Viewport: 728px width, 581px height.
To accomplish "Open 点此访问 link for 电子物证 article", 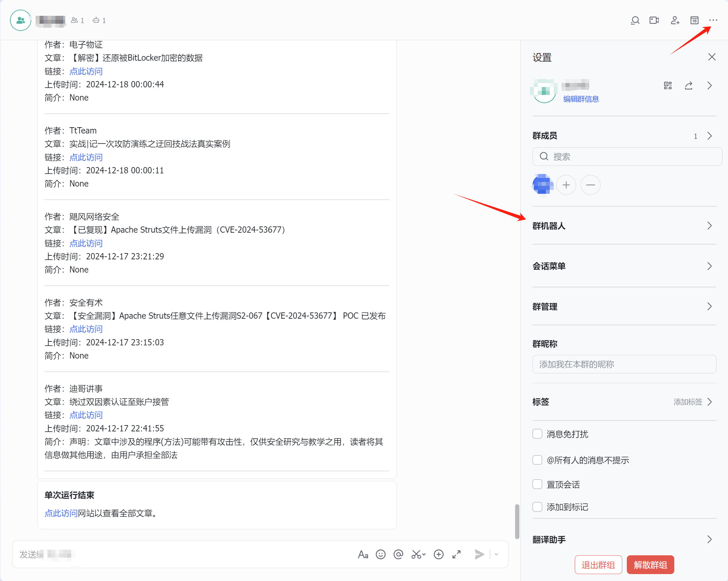I will point(86,71).
